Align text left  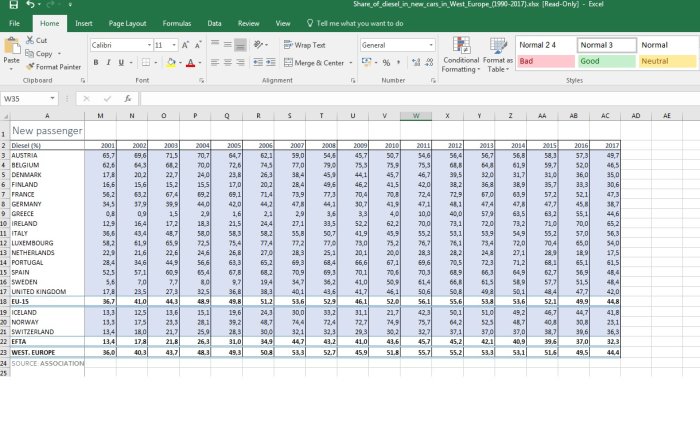click(x=215, y=62)
